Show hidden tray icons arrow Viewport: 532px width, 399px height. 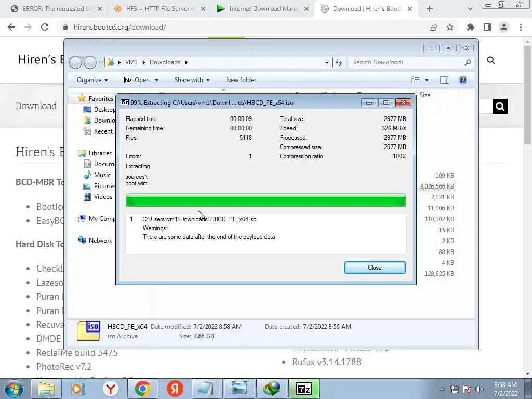(x=442, y=389)
